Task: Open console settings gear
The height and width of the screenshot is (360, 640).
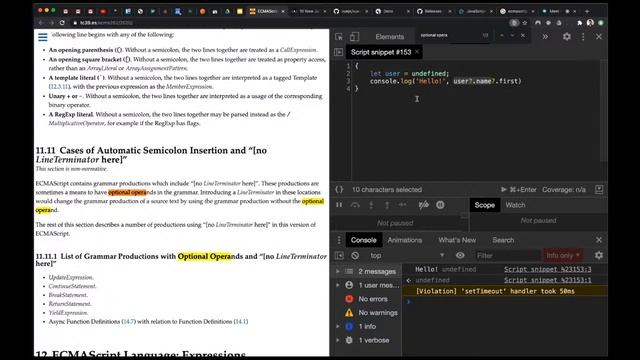Action: click(598, 256)
